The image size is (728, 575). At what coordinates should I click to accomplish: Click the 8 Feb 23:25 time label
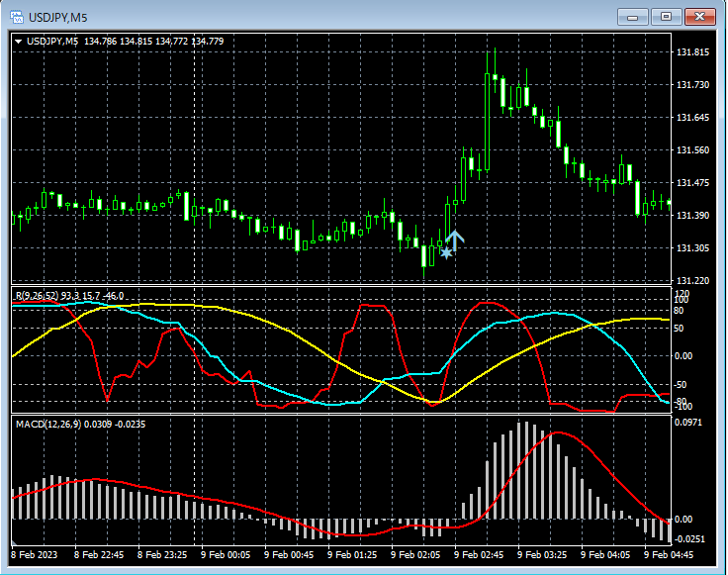click(x=162, y=555)
